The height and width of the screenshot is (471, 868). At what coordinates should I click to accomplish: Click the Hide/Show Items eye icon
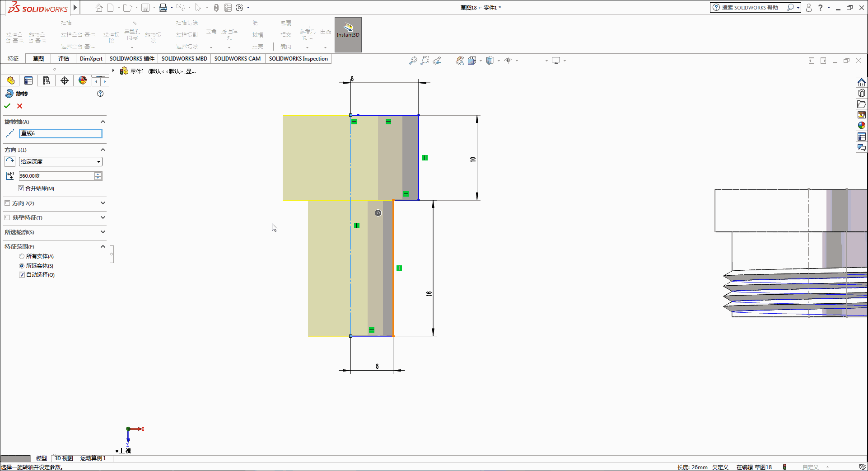click(x=508, y=61)
